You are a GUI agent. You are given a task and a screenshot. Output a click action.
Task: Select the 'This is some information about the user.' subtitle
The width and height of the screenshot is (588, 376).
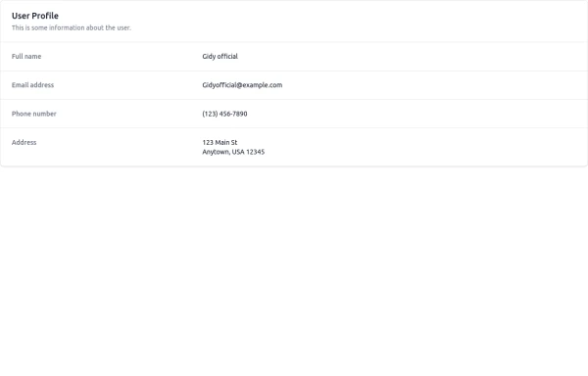point(72,27)
